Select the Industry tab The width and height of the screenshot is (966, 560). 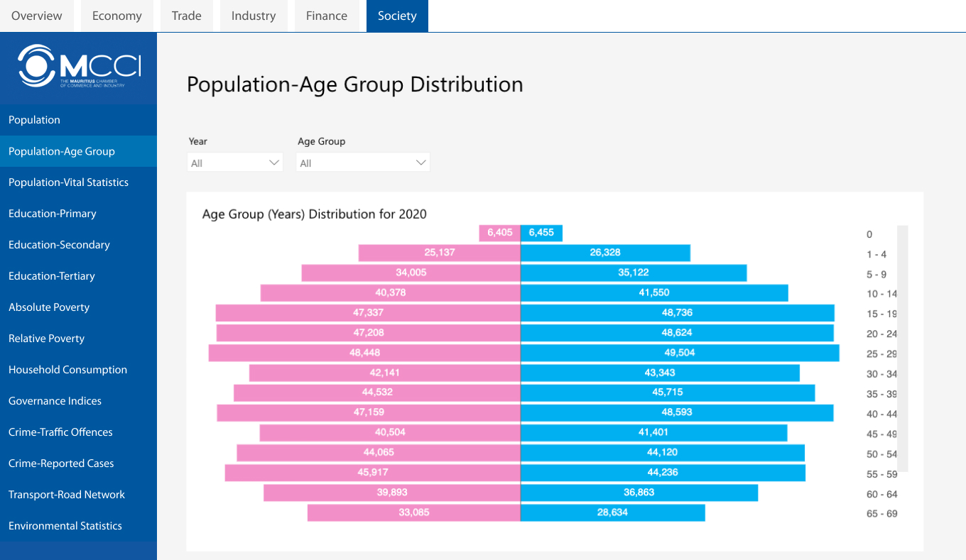(253, 16)
